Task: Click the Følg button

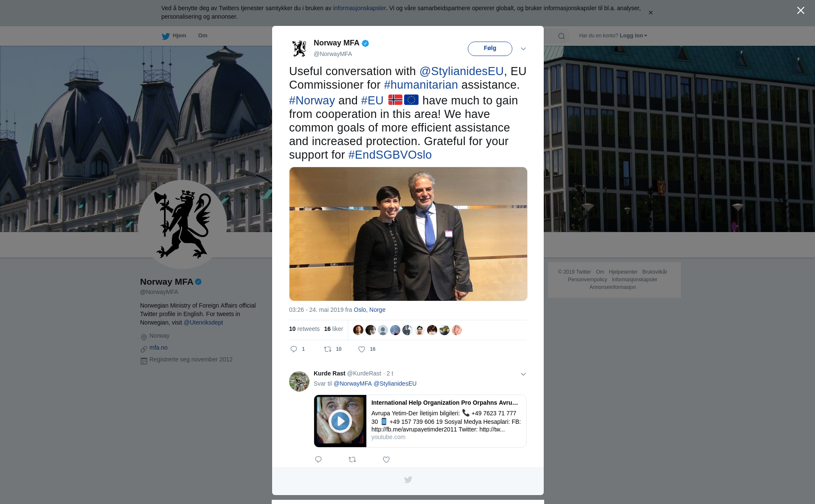Action: tap(490, 48)
